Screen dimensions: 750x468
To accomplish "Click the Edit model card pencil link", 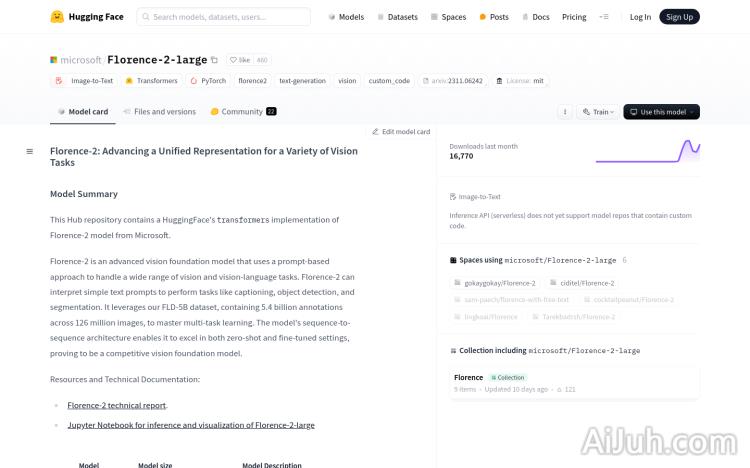I will click(x=401, y=131).
